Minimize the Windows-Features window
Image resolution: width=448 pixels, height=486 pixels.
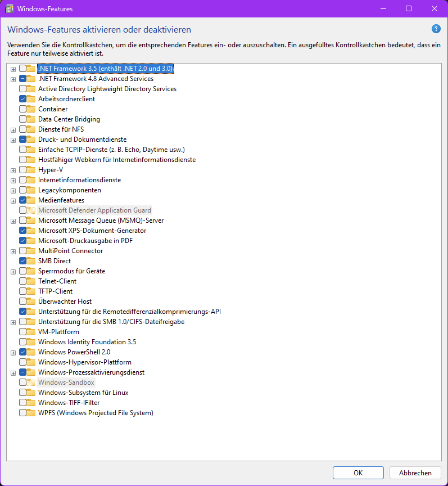383,8
